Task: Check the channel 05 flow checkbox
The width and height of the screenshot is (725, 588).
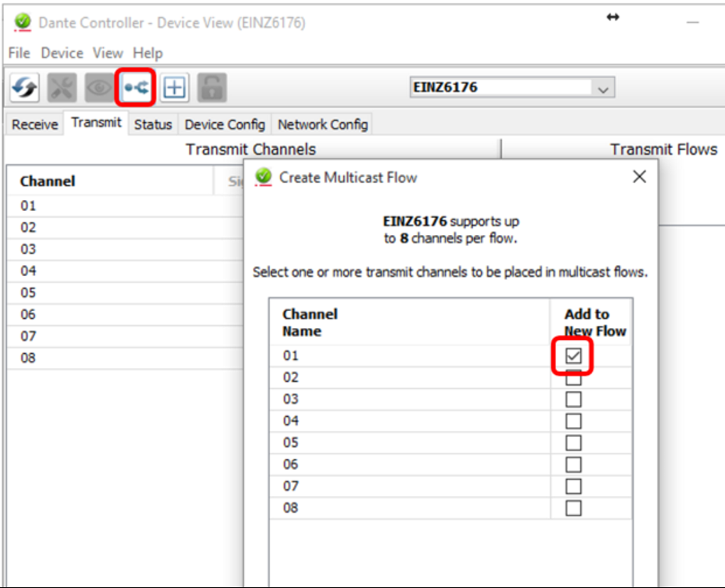Action: [x=573, y=443]
